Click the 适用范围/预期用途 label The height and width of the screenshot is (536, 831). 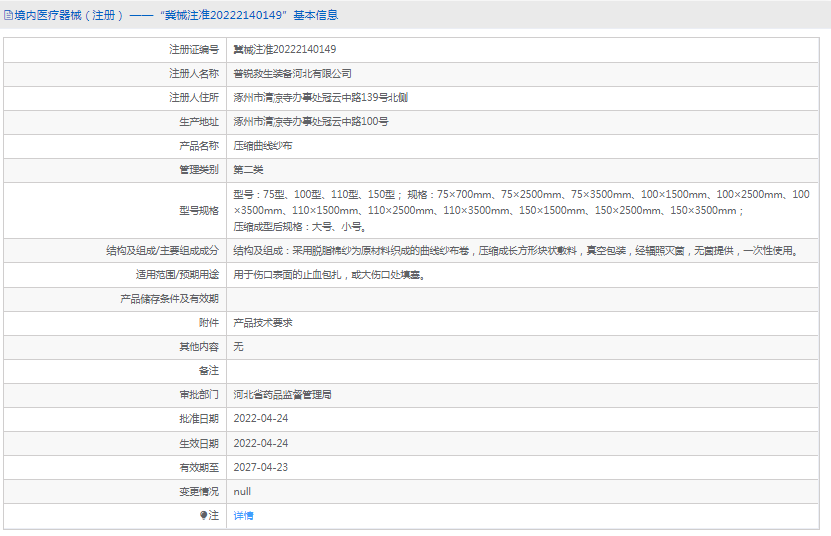[177, 275]
